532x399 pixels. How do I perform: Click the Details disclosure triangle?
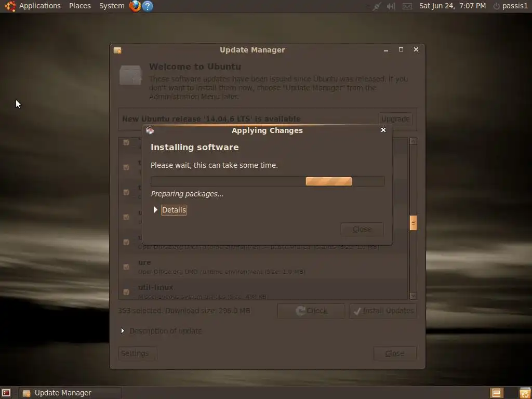click(x=155, y=210)
